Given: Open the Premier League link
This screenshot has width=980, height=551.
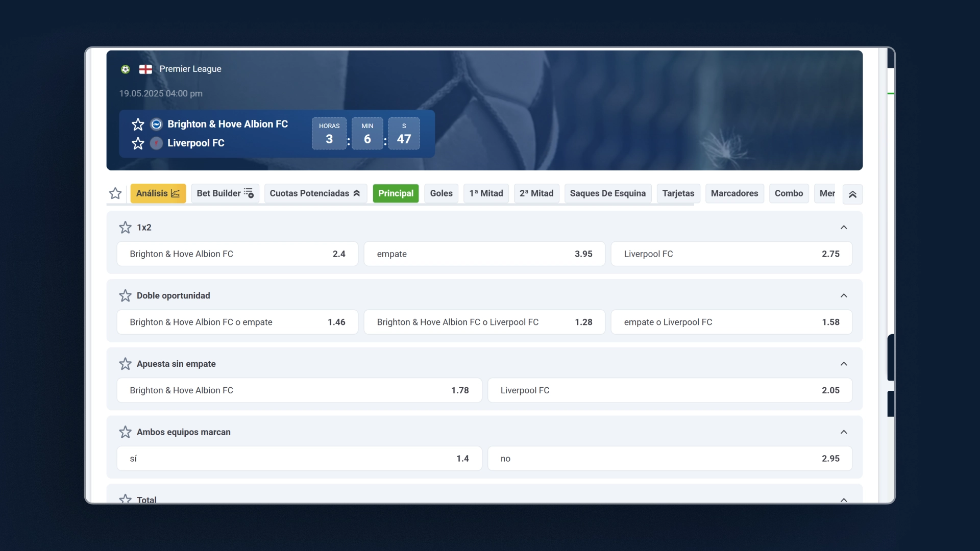Looking at the screenshot, I should click(x=190, y=69).
